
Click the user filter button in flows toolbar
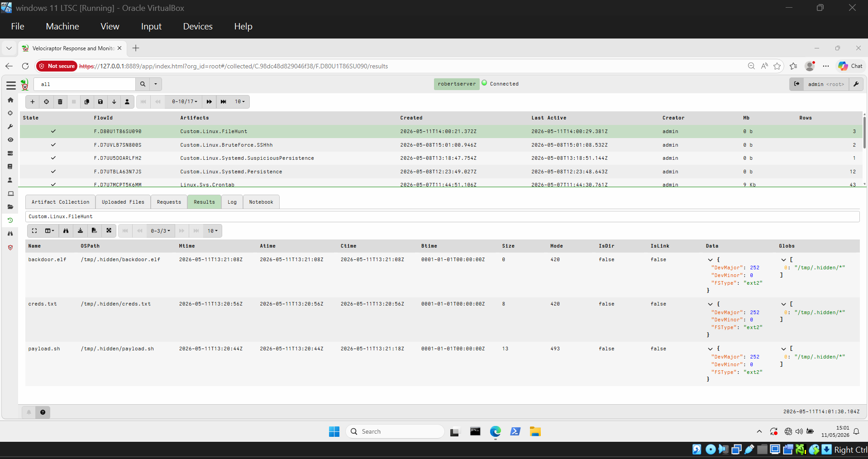[x=127, y=102]
